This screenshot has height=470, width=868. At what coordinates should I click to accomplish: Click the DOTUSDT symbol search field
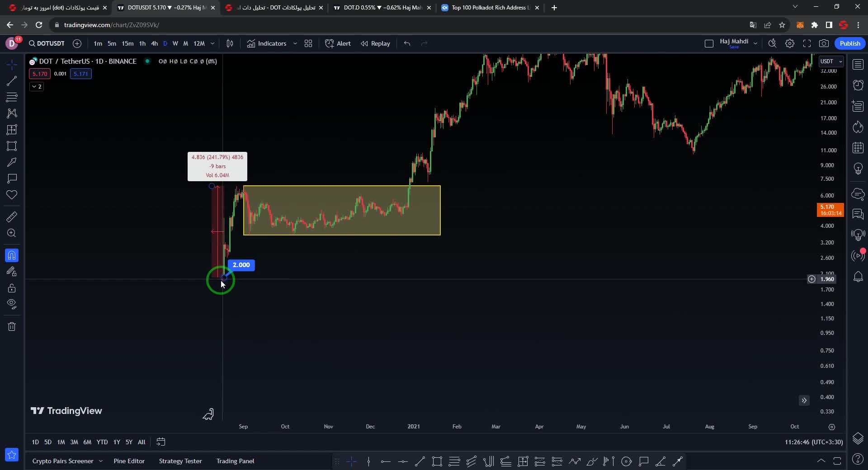[47, 43]
